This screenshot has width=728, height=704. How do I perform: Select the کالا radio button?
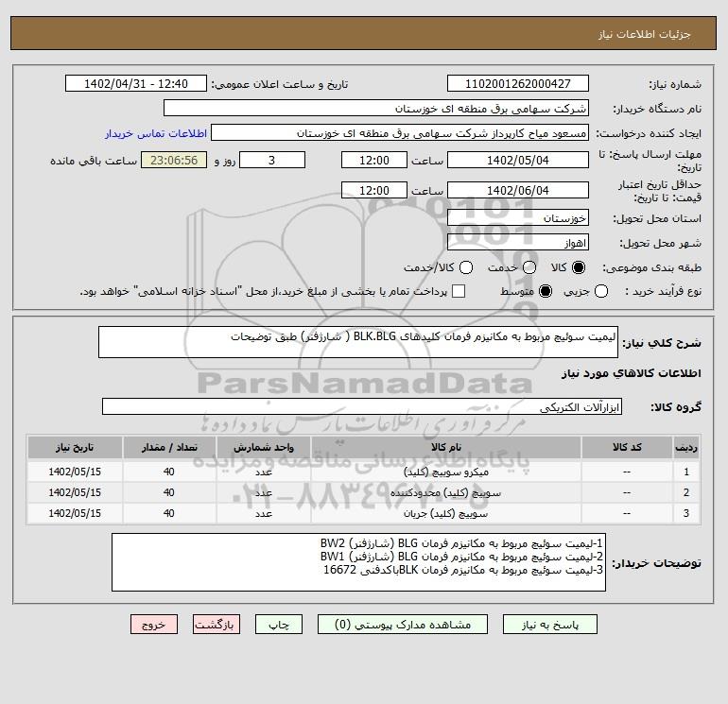pyautogui.click(x=579, y=267)
